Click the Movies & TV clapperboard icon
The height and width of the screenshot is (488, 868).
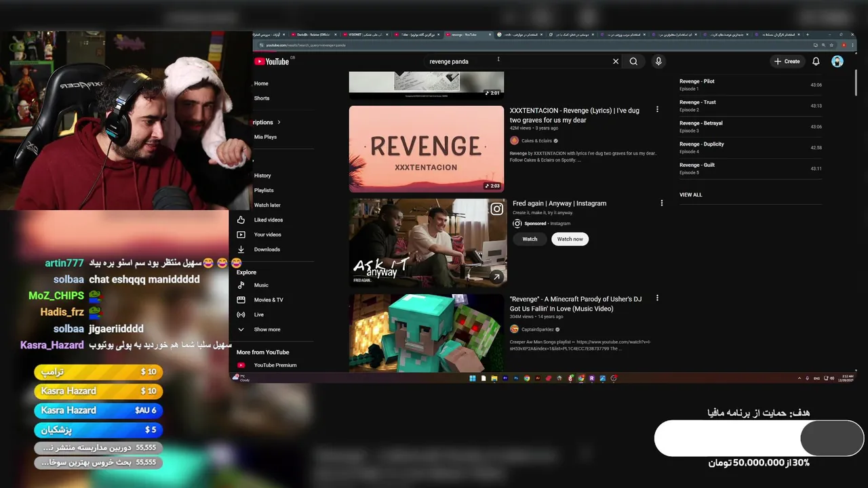241,300
